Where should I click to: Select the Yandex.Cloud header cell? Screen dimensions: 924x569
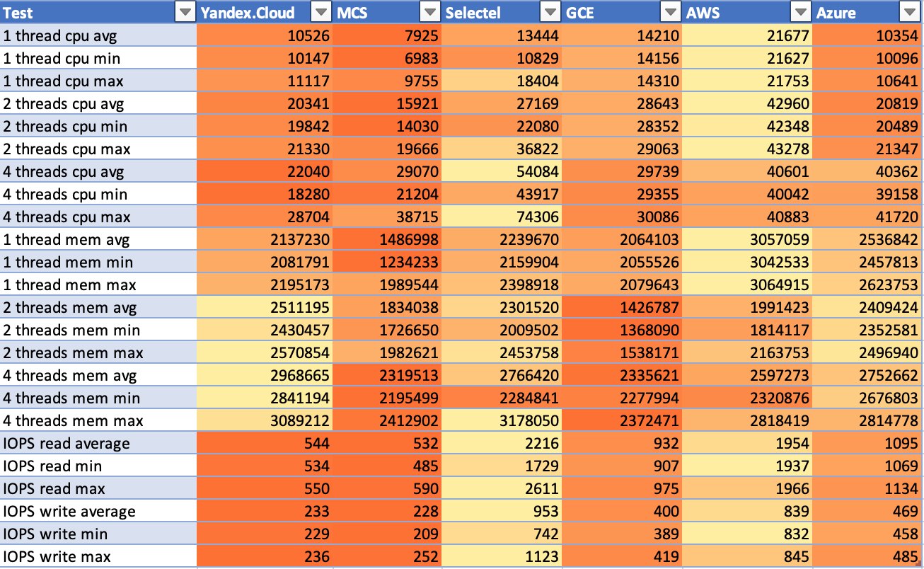coord(264,13)
